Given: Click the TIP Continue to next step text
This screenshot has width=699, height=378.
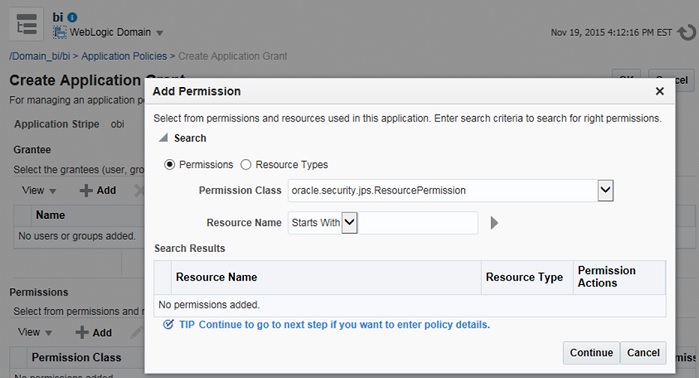Looking at the screenshot, I should click(334, 325).
